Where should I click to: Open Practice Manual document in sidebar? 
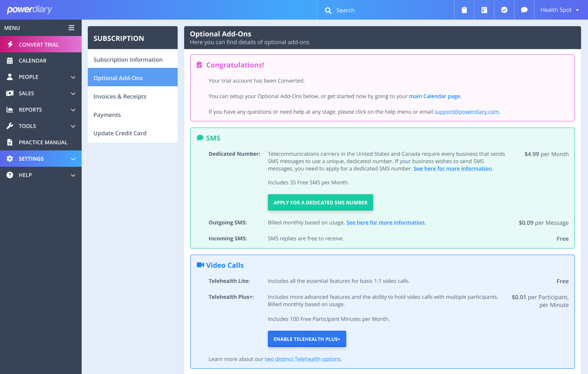click(x=43, y=142)
